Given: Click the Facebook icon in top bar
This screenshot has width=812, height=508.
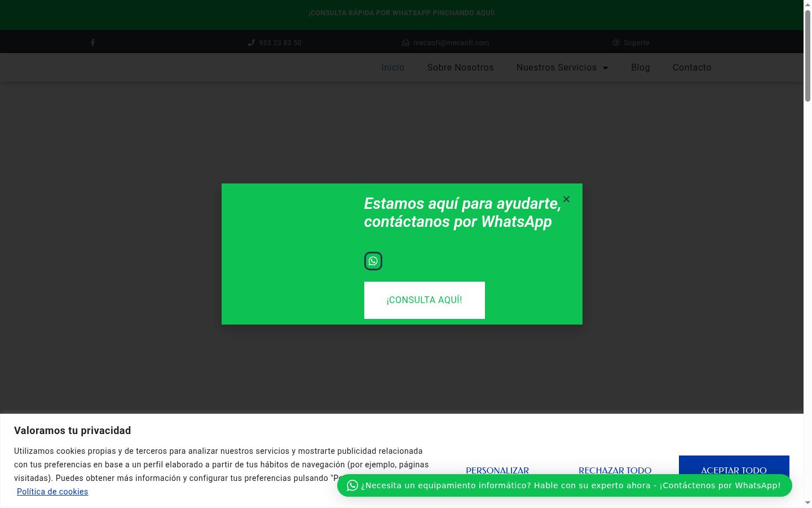Looking at the screenshot, I should click(92, 43).
